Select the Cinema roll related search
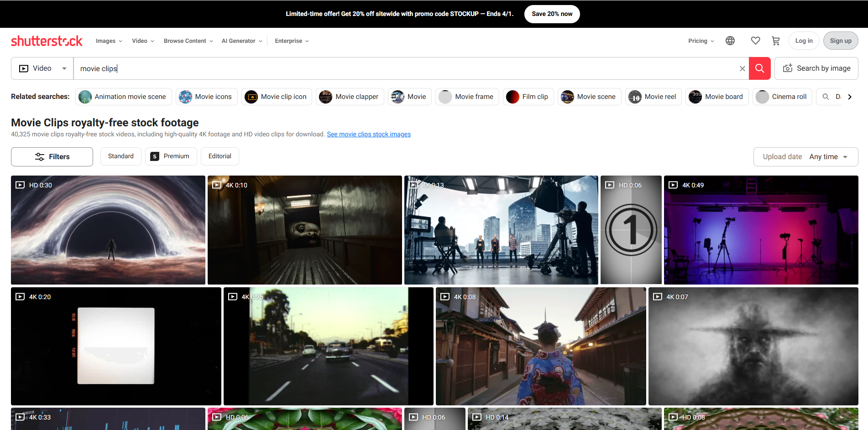This screenshot has height=430, width=868. pos(783,97)
